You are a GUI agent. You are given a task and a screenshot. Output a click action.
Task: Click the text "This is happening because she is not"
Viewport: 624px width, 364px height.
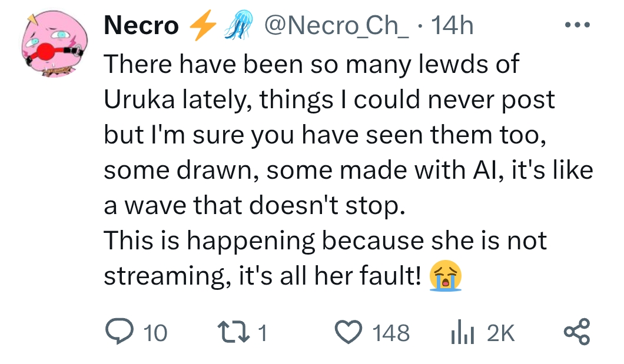(x=325, y=241)
